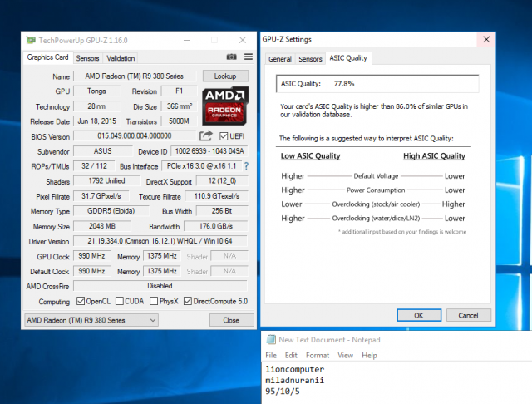Click the Notepad icon in title bar
The image size is (532, 404).
(269, 339)
